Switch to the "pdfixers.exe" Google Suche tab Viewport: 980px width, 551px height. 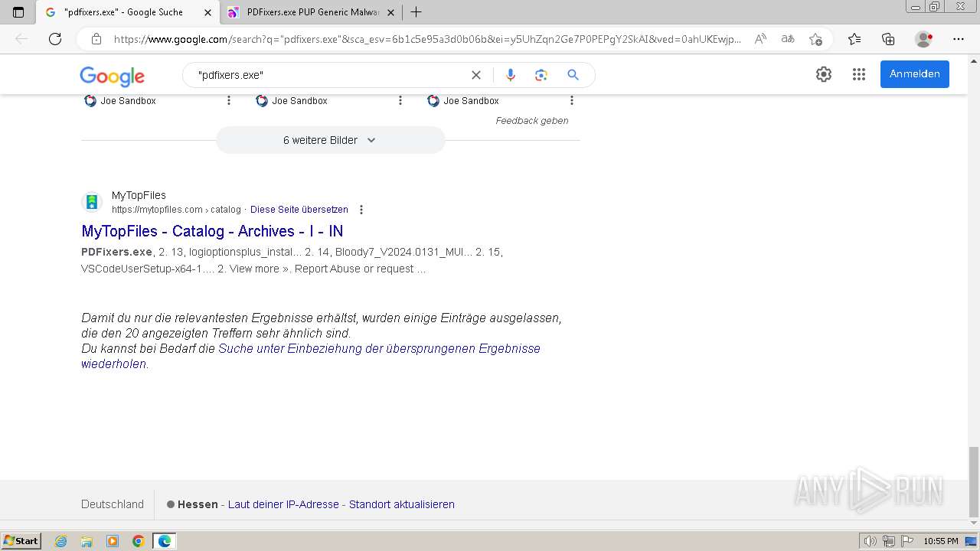127,12
